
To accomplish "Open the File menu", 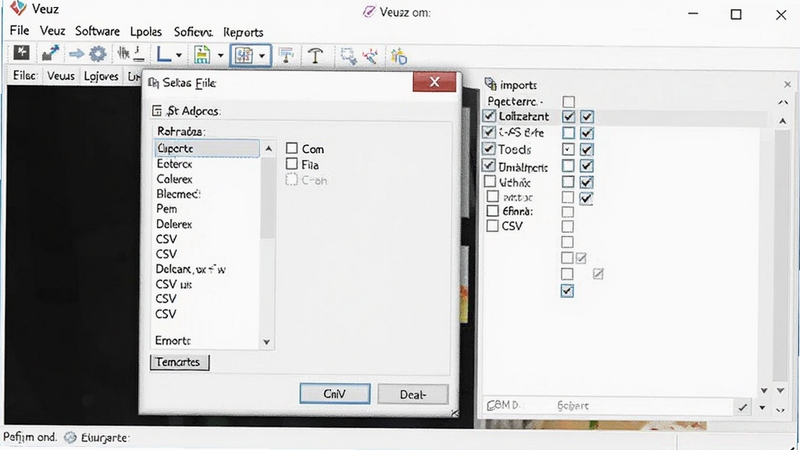I will tap(19, 31).
